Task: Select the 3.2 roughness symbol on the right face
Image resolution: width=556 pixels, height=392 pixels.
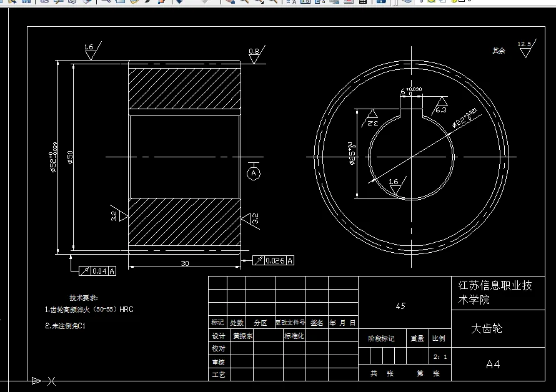Action: tap(251, 219)
